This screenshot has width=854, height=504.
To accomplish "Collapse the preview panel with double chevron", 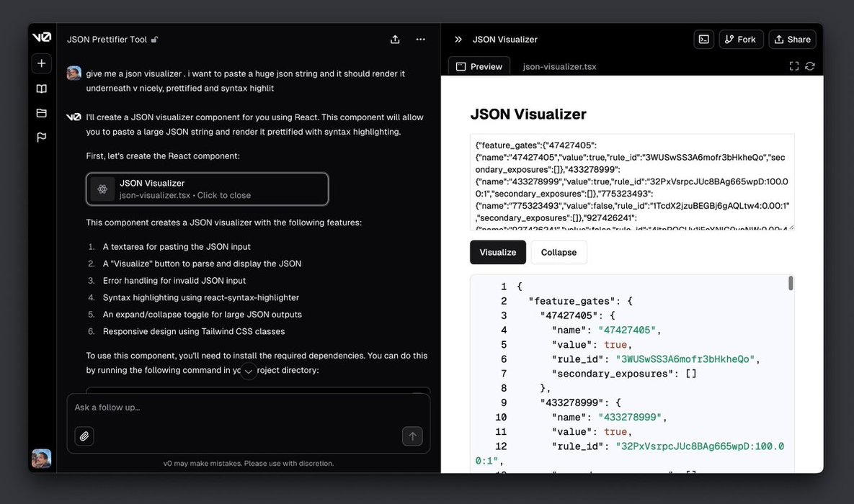I will (x=458, y=40).
